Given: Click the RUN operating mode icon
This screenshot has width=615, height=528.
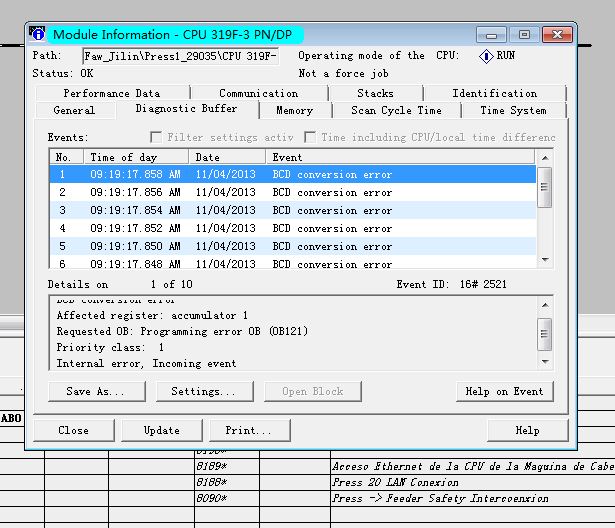Looking at the screenshot, I should 486,56.
